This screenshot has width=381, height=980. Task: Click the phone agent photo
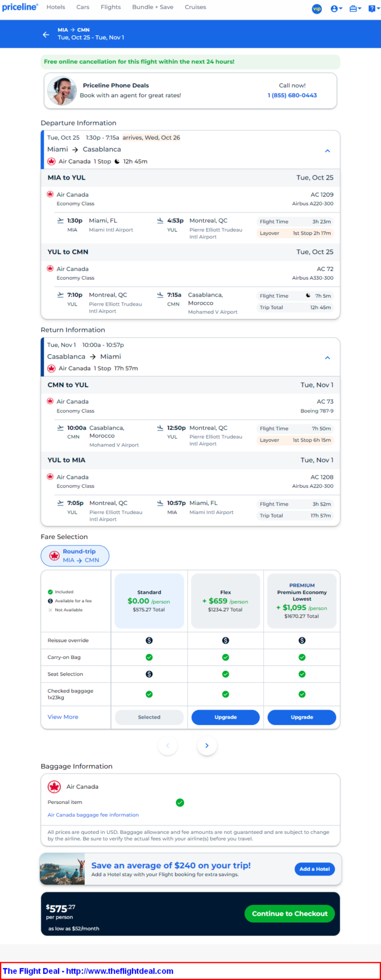pyautogui.click(x=61, y=91)
